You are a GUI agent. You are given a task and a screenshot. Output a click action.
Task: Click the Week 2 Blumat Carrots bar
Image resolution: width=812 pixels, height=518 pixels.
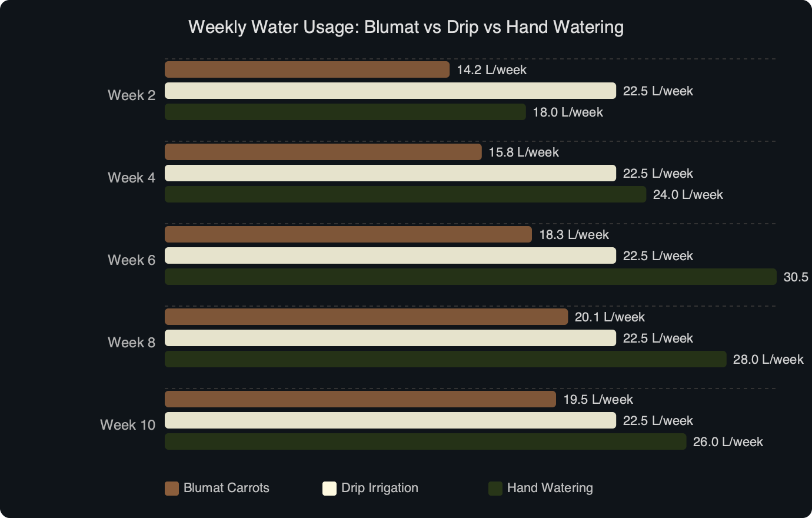tap(307, 69)
